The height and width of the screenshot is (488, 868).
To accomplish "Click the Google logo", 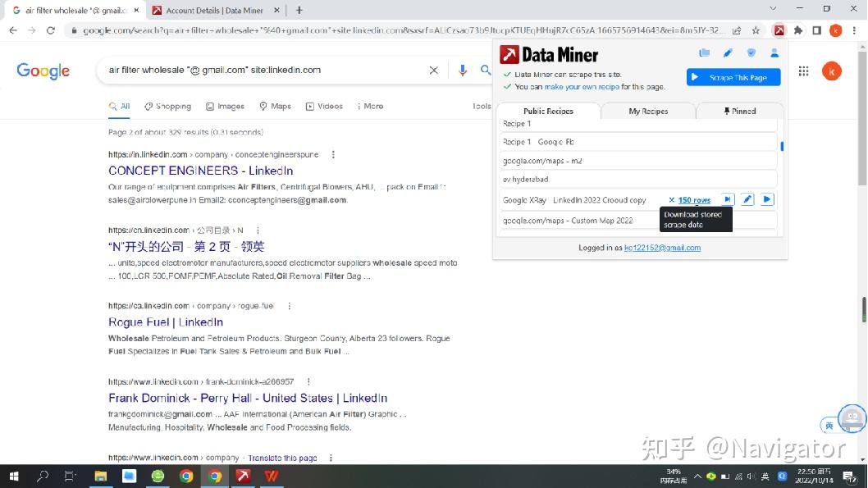I will (43, 71).
